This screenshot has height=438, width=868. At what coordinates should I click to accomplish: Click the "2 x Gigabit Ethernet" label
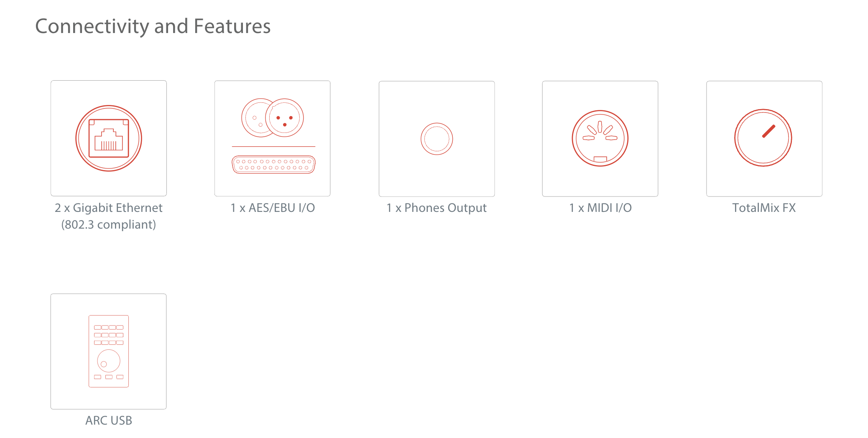pos(109,208)
